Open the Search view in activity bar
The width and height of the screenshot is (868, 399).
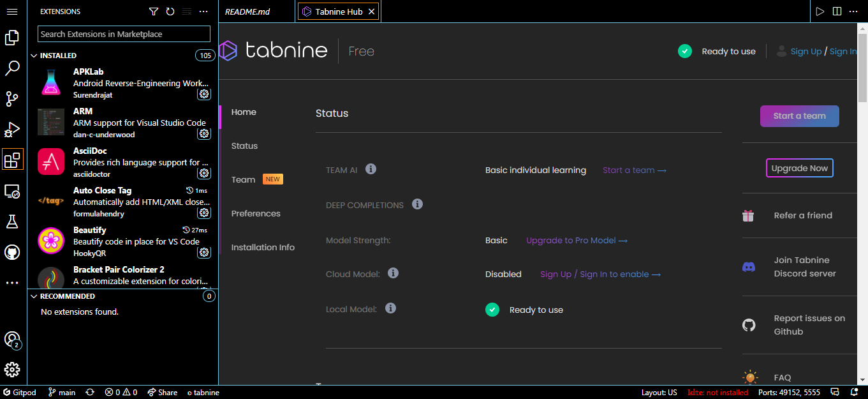coord(11,68)
